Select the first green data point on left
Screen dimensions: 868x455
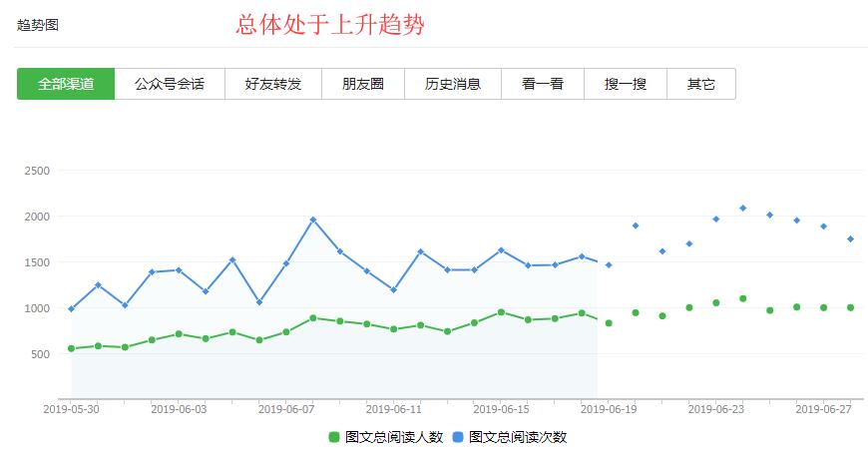pos(71,348)
